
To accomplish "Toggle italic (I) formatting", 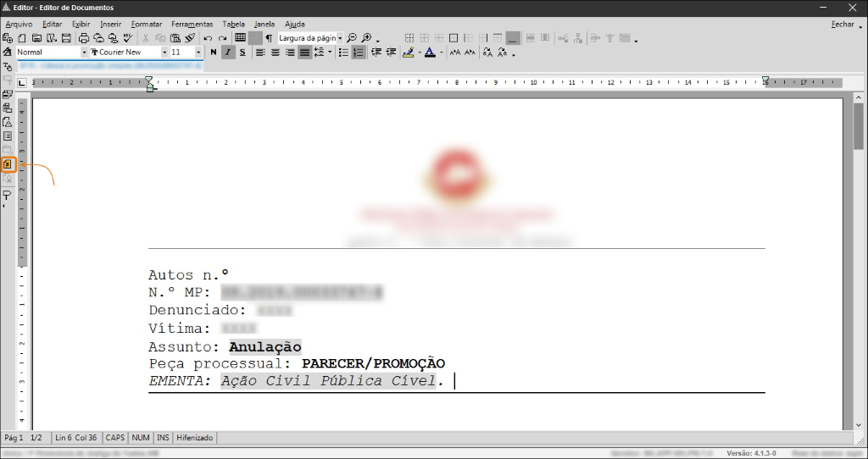I will [228, 53].
